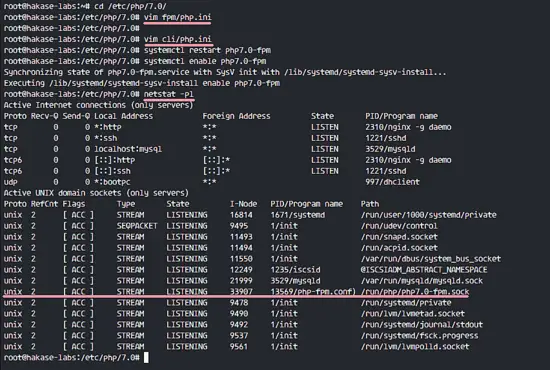Screen dimensions: 550x370
Task: Click the 'localhost:mysql' local address entry
Action: click(x=128, y=149)
